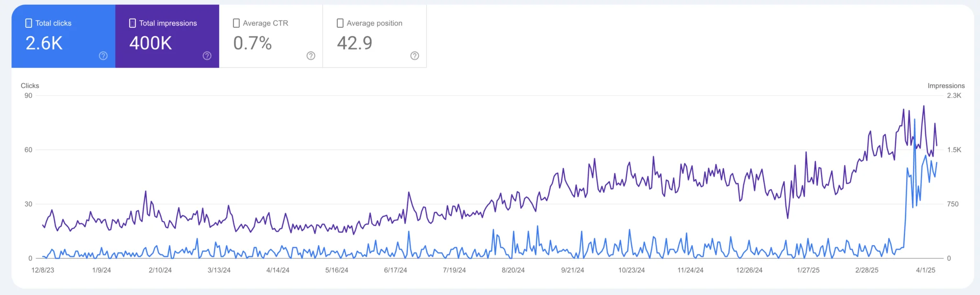Click the help icon on Total impressions card
980x295 pixels.
click(207, 56)
